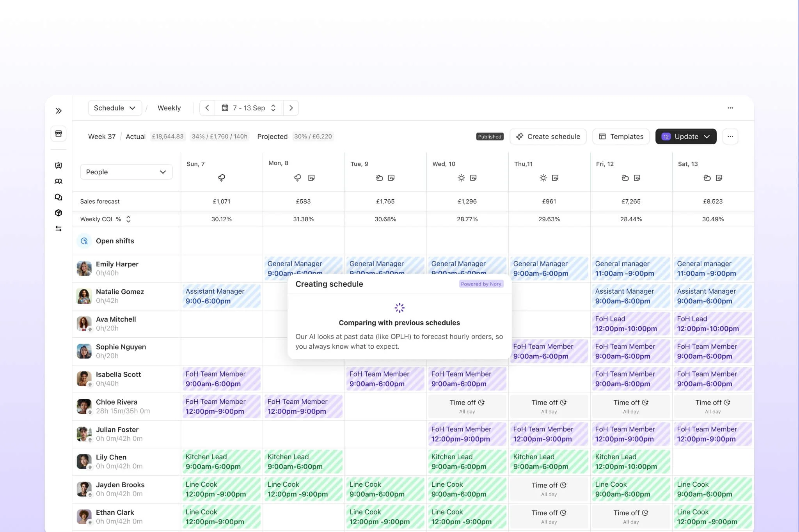Open the Open shifts icon
The width and height of the screenshot is (799, 532).
tap(84, 241)
